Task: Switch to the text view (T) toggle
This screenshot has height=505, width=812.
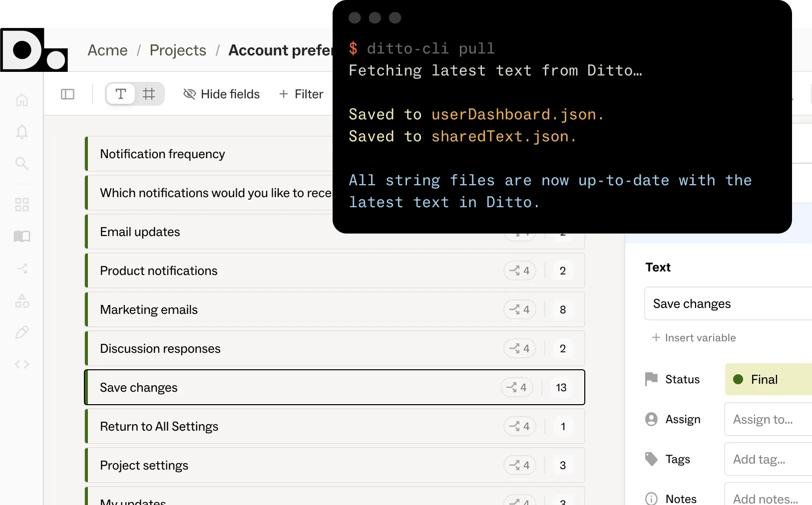Action: click(120, 94)
